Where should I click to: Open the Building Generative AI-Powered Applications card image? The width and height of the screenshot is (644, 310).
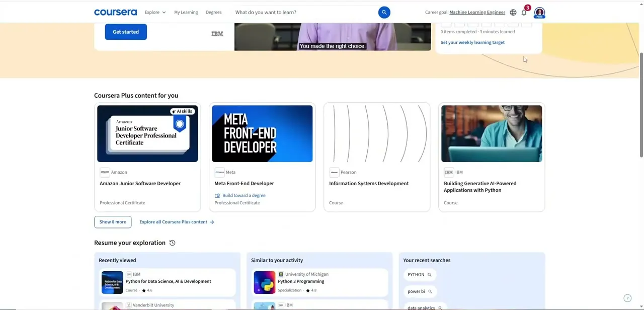click(492, 134)
